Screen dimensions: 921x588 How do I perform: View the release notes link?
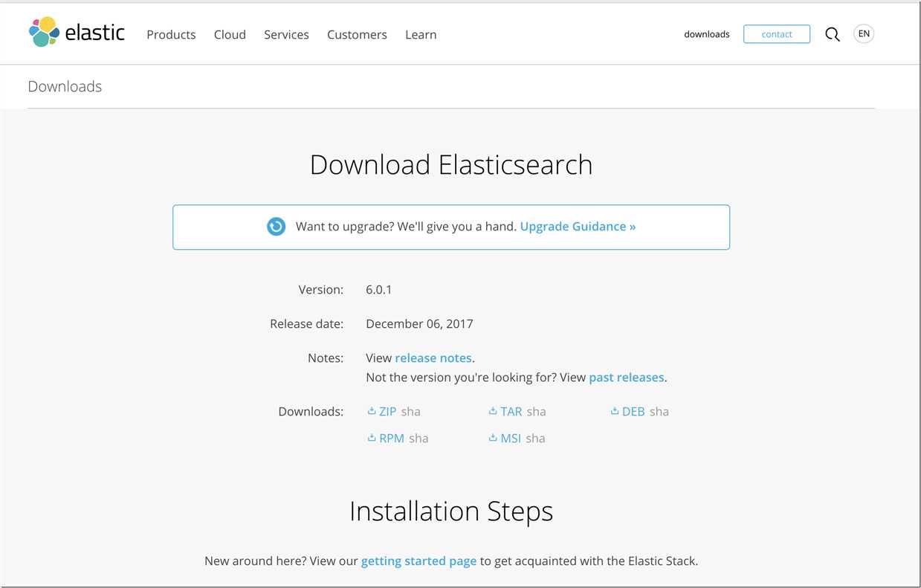click(433, 358)
